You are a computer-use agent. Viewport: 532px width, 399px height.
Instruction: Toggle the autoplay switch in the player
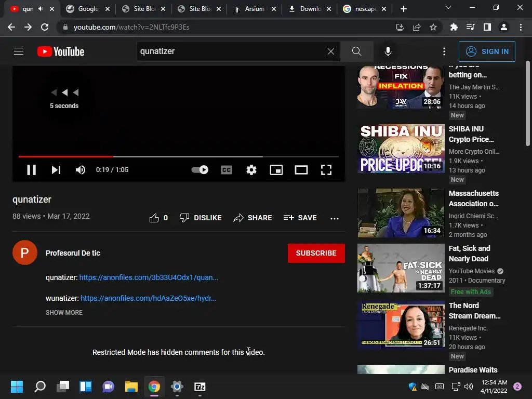(200, 170)
